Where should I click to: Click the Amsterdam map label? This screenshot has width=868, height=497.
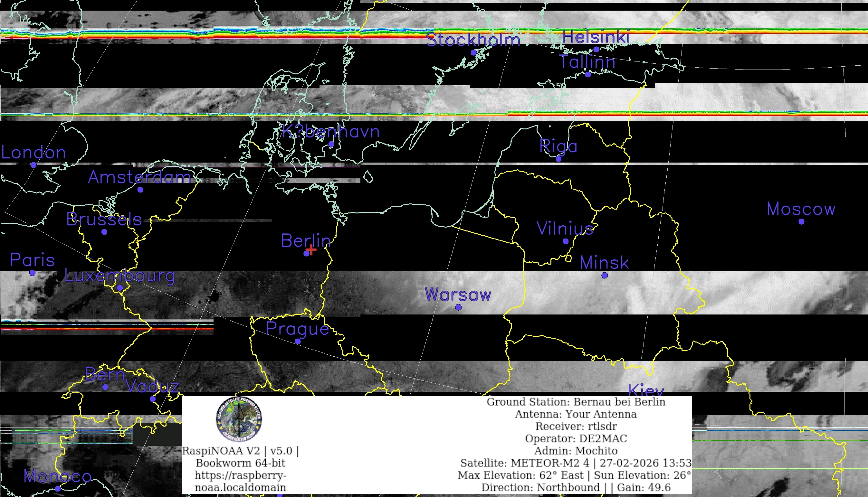[x=140, y=177]
